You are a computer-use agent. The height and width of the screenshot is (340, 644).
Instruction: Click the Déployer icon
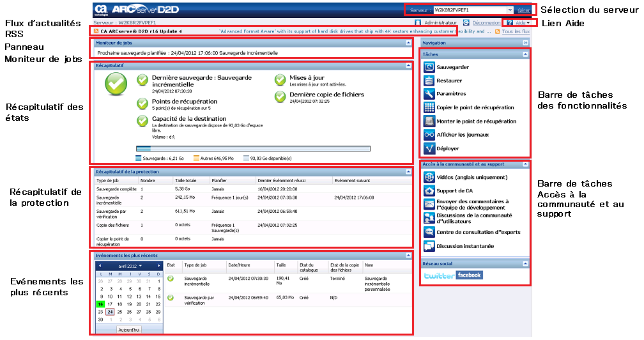[429, 148]
